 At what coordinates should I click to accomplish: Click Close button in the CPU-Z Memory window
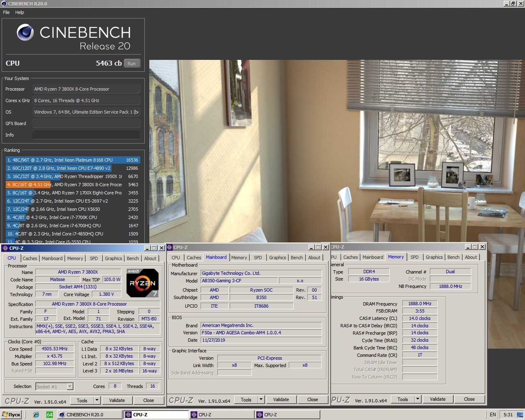(x=470, y=399)
